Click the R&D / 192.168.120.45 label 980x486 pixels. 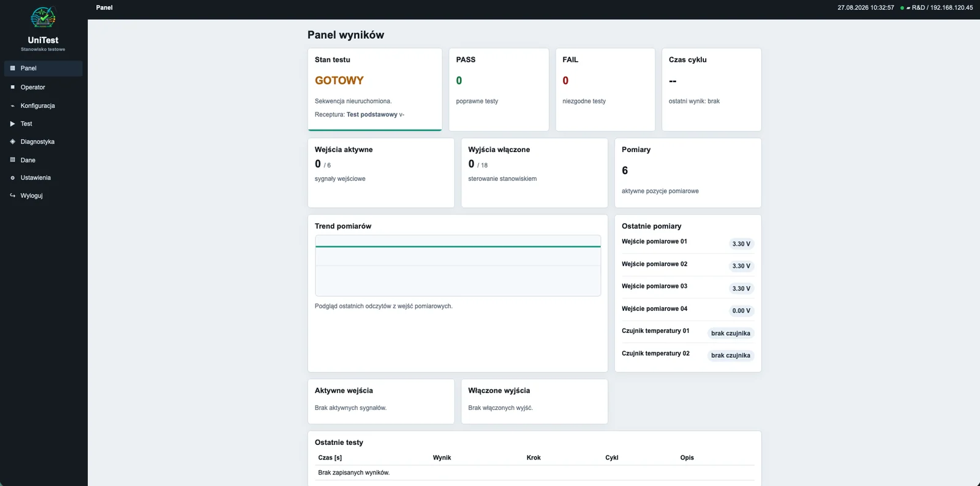pos(942,7)
